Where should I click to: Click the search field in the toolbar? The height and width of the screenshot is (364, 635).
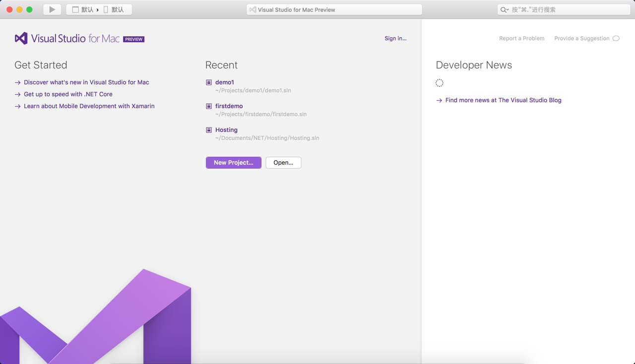pos(564,9)
